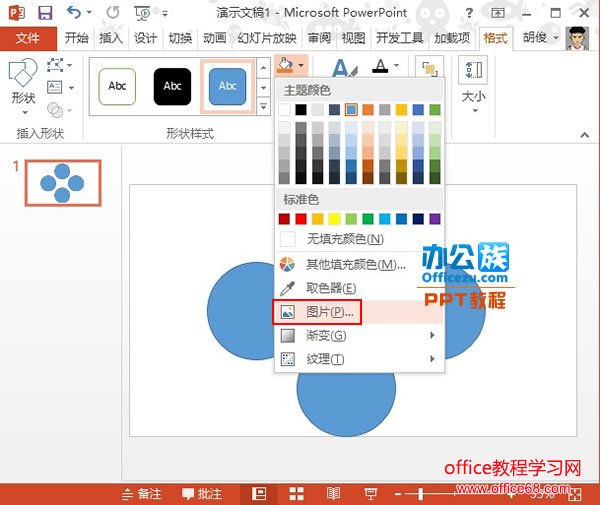Expand the shape styles gallery with More
The height and width of the screenshot is (505, 600).
pyautogui.click(x=263, y=106)
